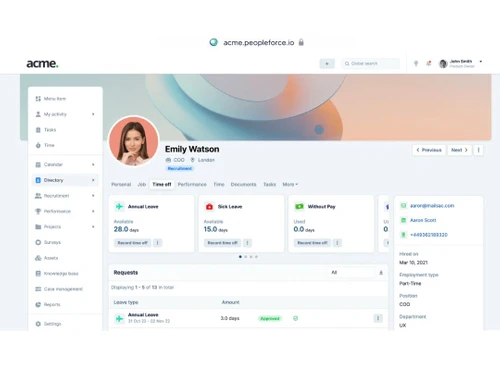Open the Recruitment sidebar icon
Image resolution: width=500 pixels, height=375 pixels.
point(38,196)
